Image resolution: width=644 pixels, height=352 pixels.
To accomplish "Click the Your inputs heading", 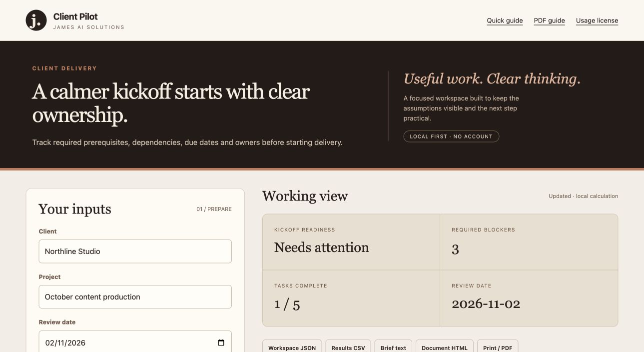I will pyautogui.click(x=75, y=209).
